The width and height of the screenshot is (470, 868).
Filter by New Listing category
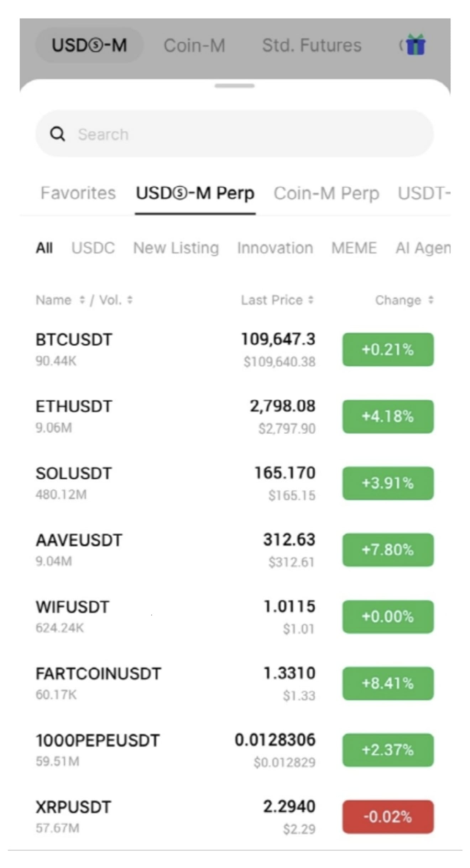[176, 248]
